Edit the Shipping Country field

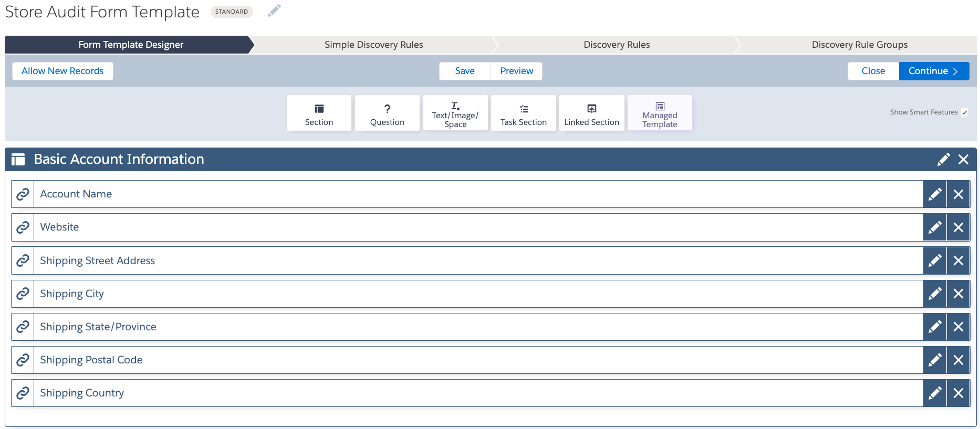935,393
